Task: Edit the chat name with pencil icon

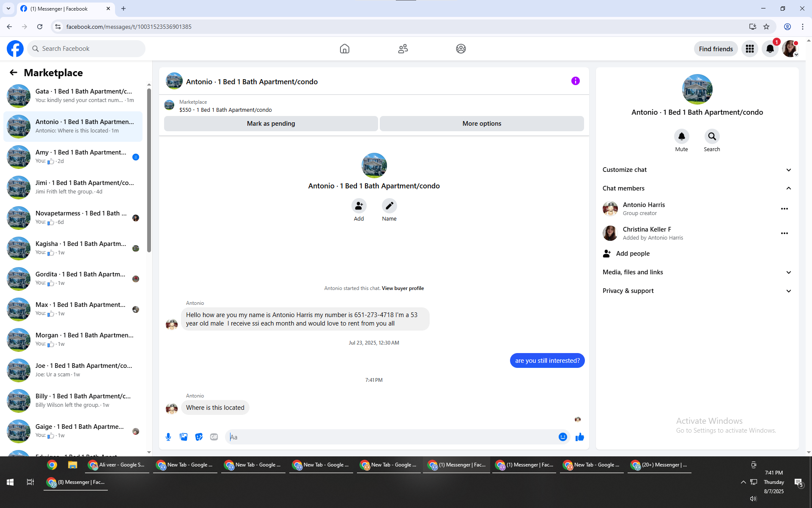Action: coord(389,206)
